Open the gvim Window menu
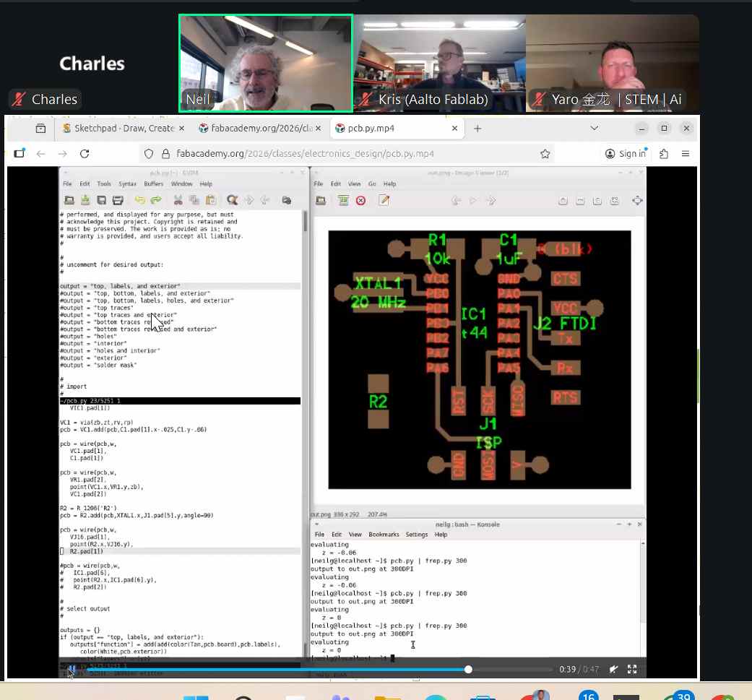This screenshot has height=700, width=752. [181, 183]
